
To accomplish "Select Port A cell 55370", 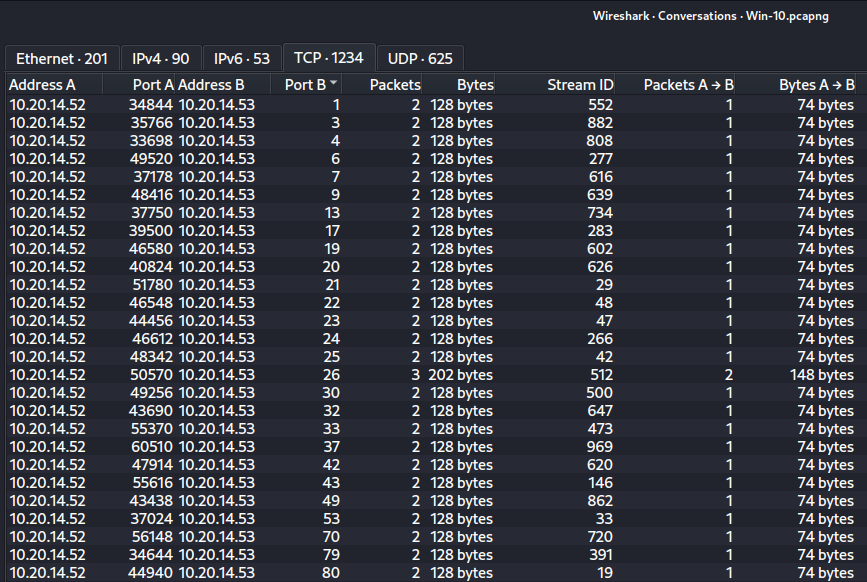I will pos(152,429).
